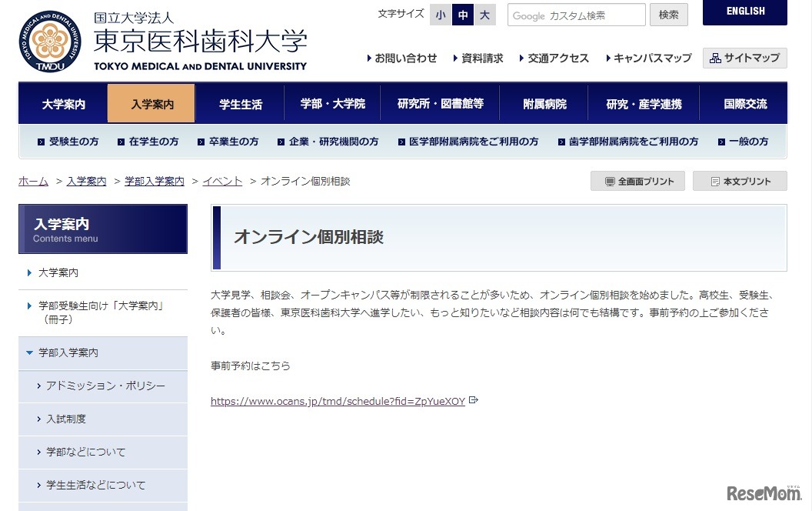Click the ENGLISH button
812x511 pixels.
click(744, 12)
